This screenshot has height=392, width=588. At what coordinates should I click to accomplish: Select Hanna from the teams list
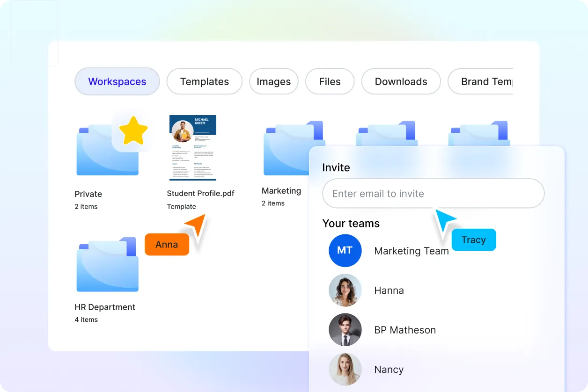coord(389,290)
